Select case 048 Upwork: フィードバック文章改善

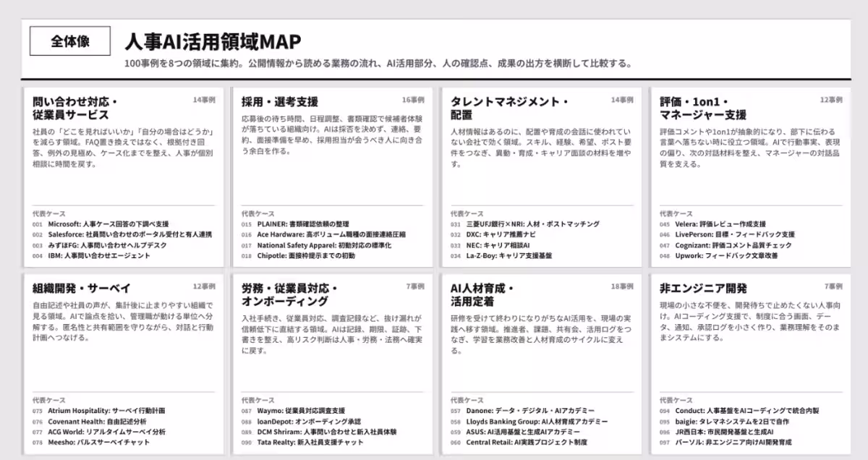[x=719, y=255]
